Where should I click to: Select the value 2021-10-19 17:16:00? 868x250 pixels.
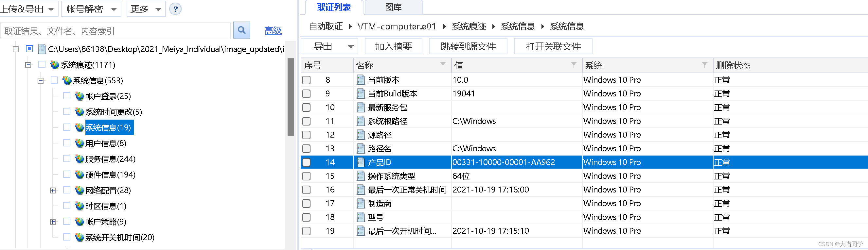(x=490, y=190)
